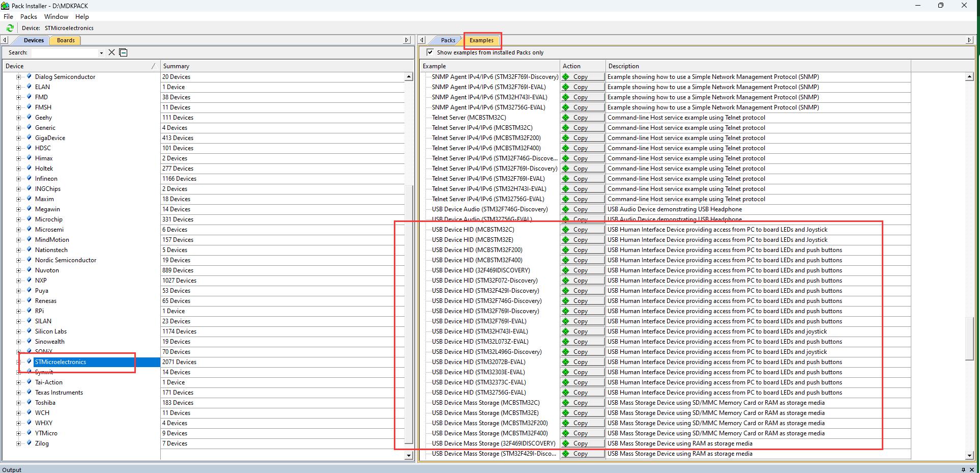Open the Packs menu

[28, 17]
